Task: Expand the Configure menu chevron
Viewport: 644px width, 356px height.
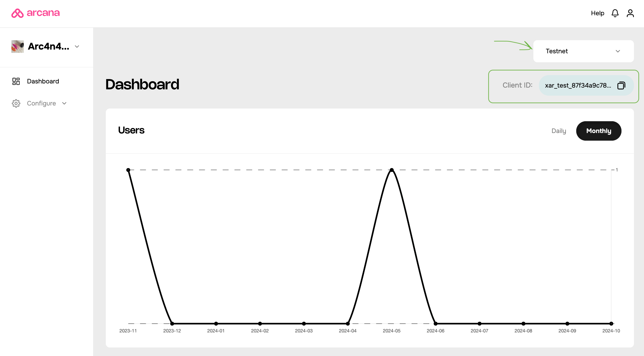Action: click(x=64, y=103)
